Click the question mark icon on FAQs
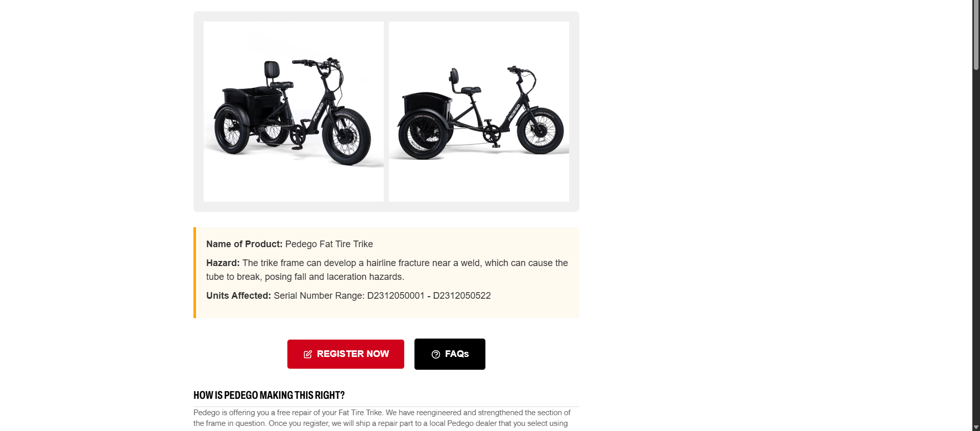 [436, 354]
